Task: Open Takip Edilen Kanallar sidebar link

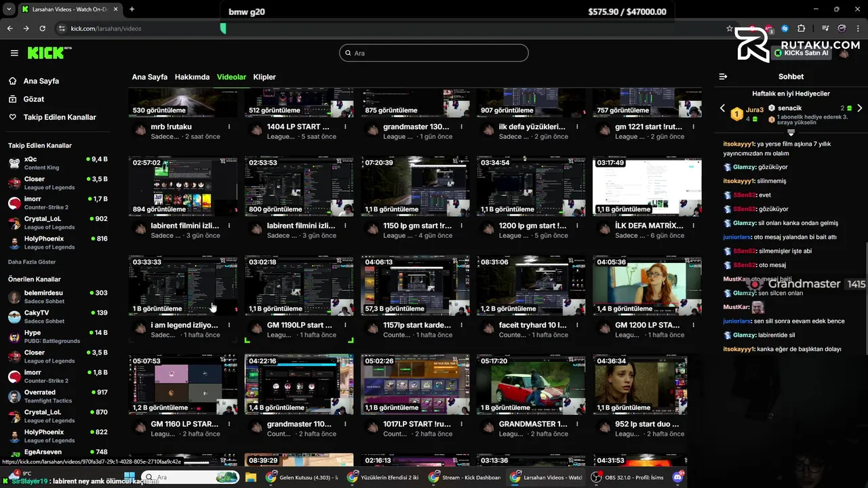Action: click(60, 117)
